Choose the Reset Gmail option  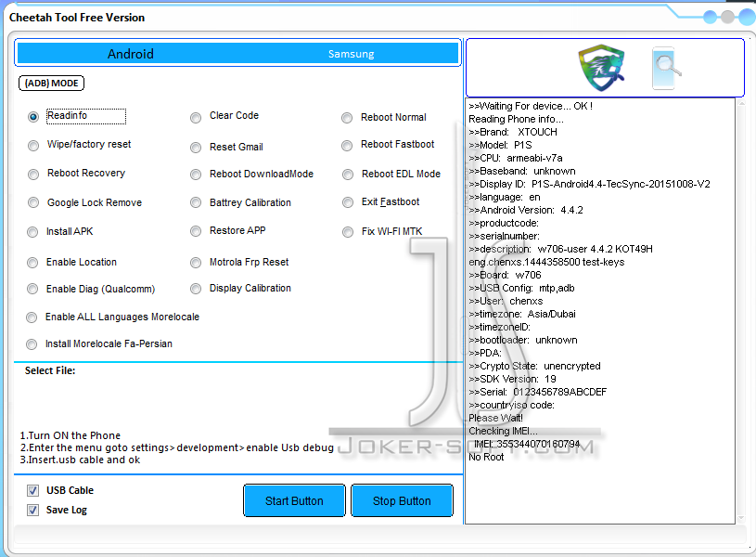click(196, 148)
